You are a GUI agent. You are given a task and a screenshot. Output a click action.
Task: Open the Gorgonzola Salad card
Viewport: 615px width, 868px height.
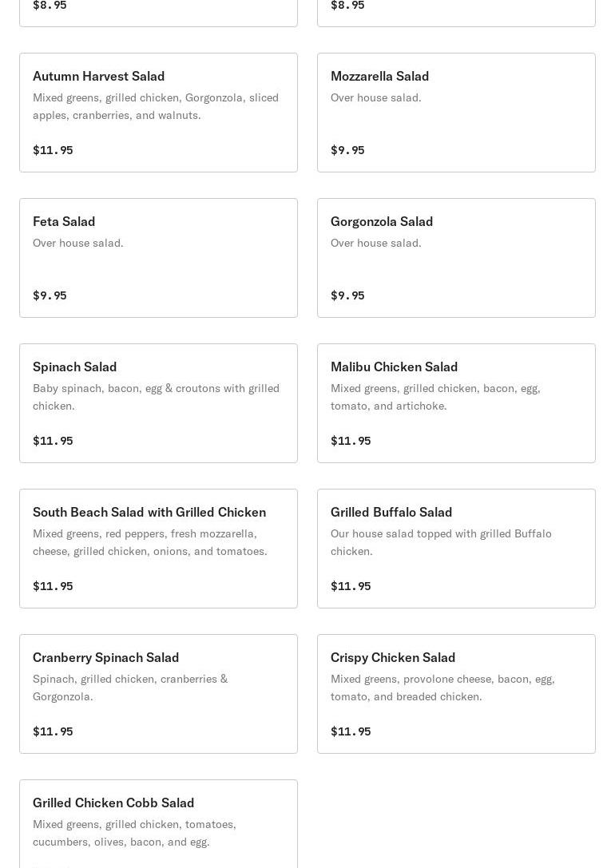tap(456, 258)
